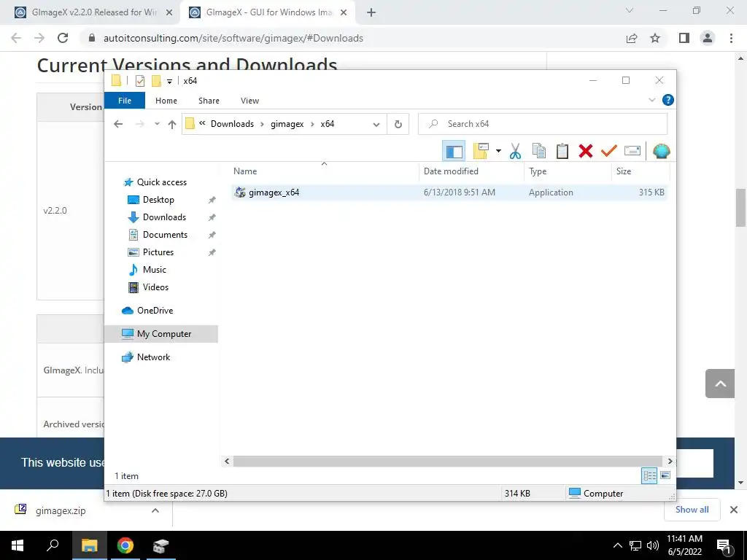Click the horizontal scrollbar in file list
This screenshot has width=747, height=560.
448,461
